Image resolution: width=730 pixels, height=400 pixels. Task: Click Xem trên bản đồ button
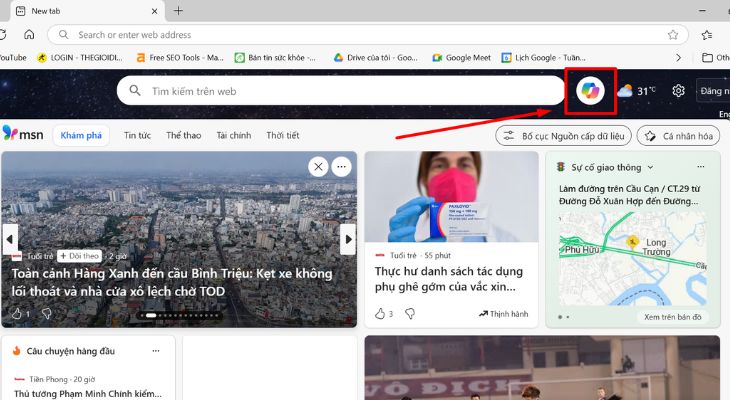coord(673,317)
